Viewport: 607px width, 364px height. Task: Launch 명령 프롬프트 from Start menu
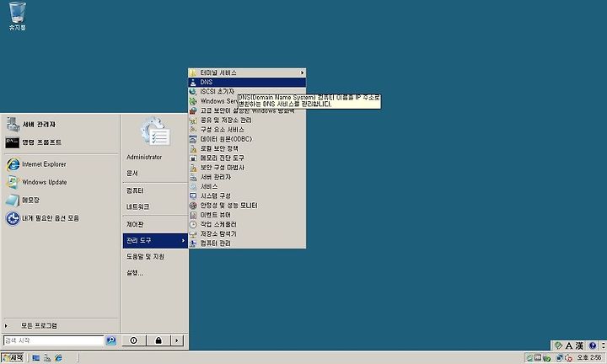(61, 142)
